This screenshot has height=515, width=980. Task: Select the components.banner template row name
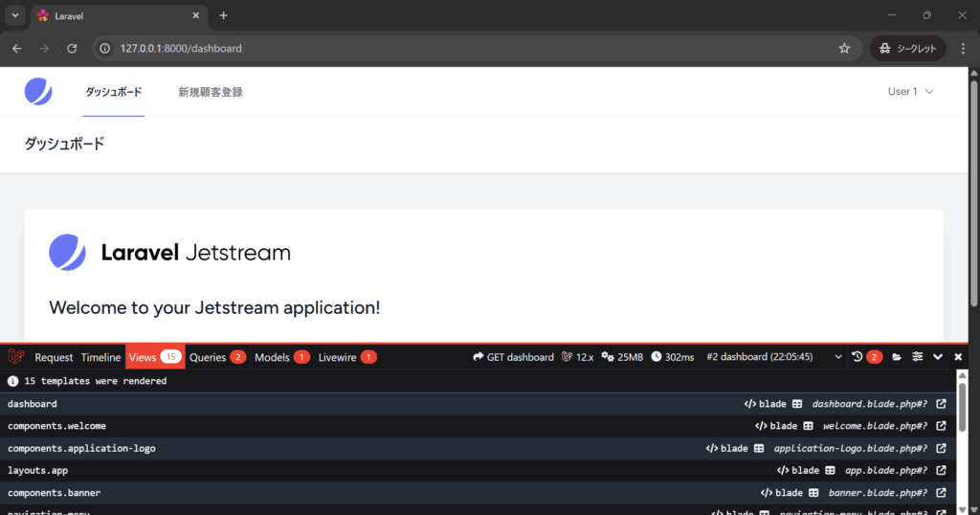[x=54, y=492]
